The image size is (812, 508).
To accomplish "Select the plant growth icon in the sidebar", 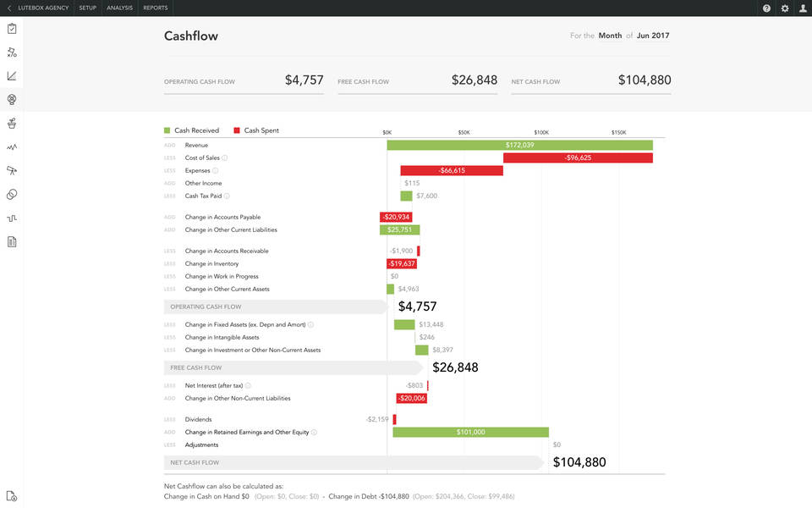I will tap(11, 122).
